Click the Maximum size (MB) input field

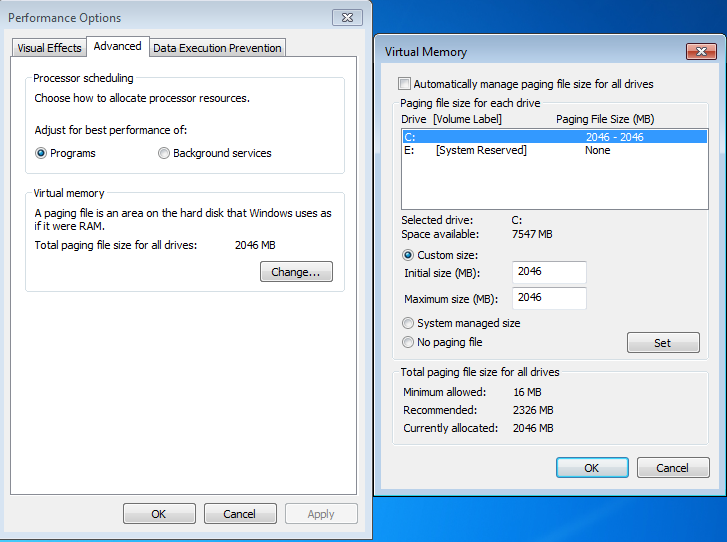(x=549, y=298)
